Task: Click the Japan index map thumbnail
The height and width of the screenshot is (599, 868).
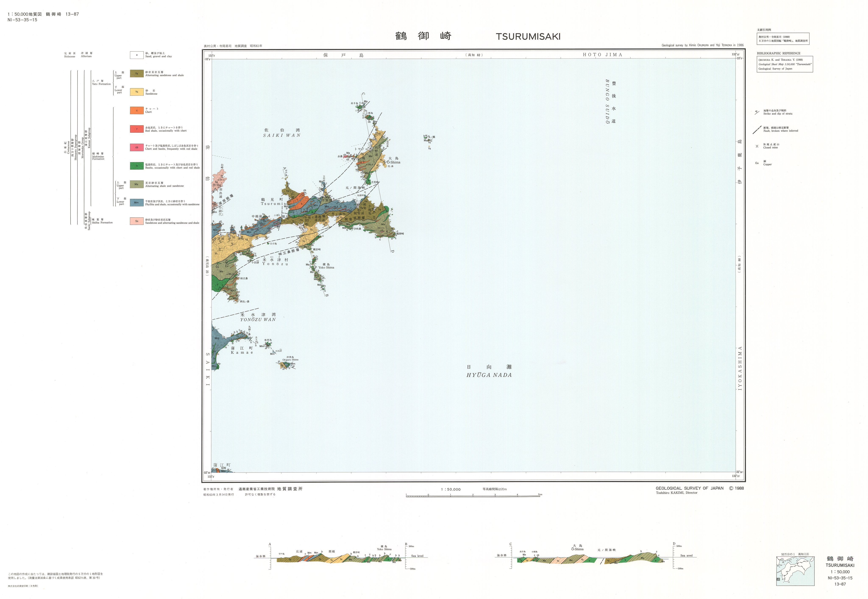Action: [x=795, y=571]
